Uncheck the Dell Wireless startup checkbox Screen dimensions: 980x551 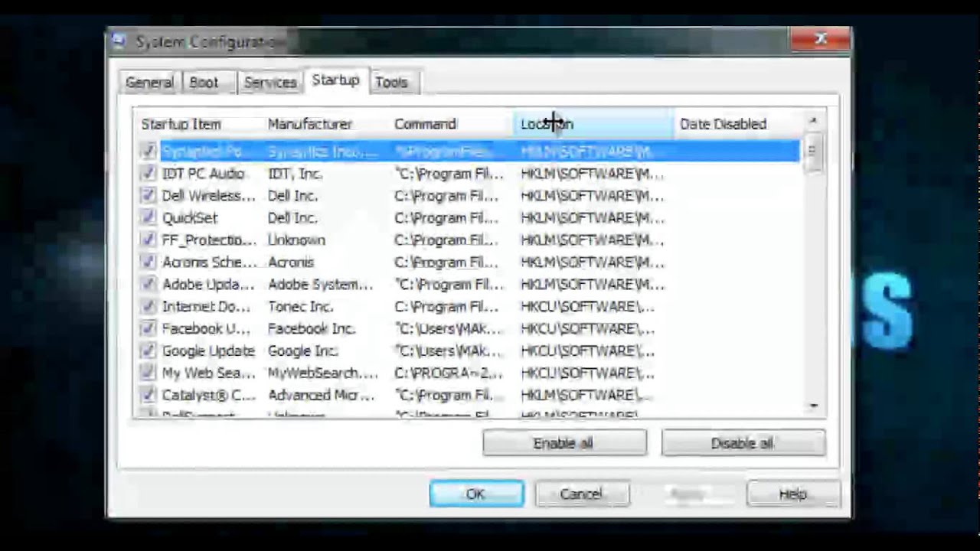point(149,196)
